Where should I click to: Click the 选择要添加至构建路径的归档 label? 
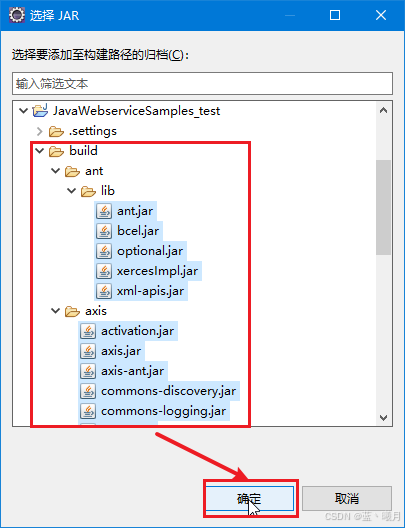[x=101, y=55]
